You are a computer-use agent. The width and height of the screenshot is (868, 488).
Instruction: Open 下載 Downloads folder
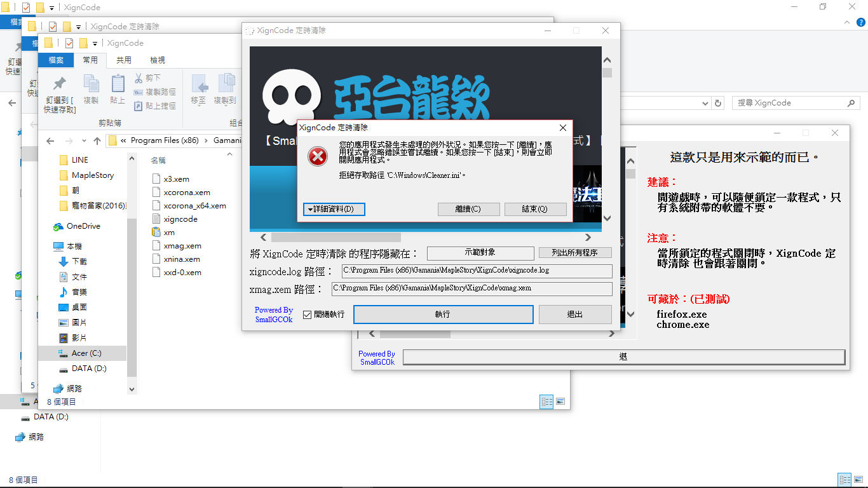point(79,262)
